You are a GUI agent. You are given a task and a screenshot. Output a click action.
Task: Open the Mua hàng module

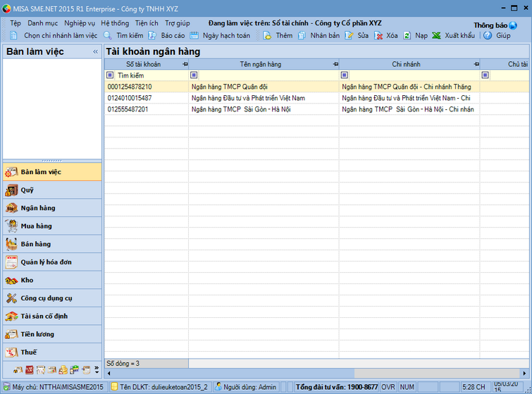(52, 226)
